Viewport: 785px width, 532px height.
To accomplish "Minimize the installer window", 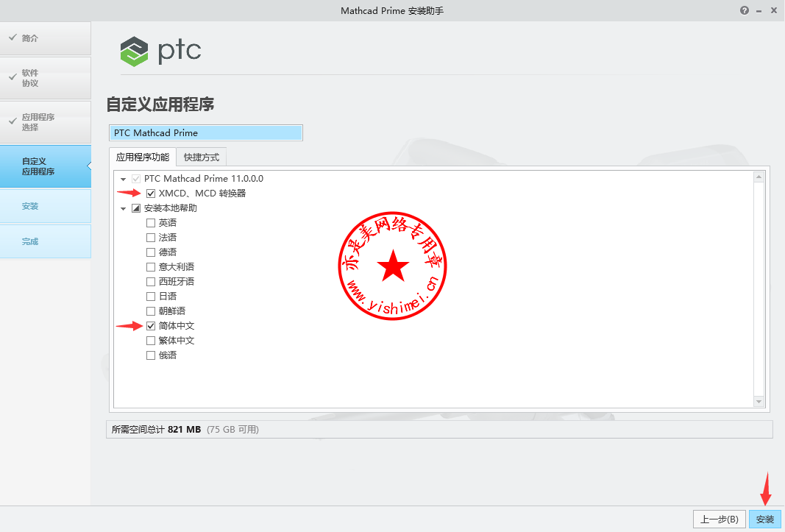I will pos(759,11).
